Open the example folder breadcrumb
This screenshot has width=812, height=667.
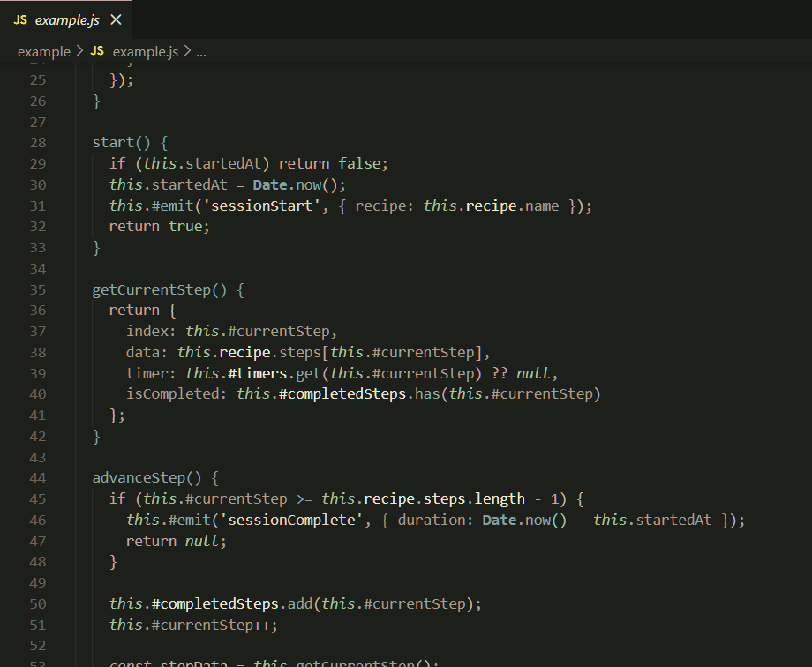coord(44,52)
